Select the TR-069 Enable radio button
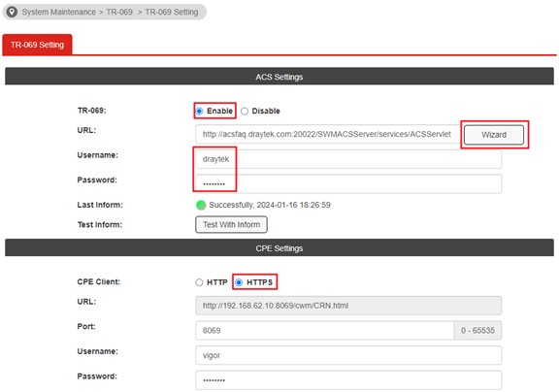 (200, 111)
